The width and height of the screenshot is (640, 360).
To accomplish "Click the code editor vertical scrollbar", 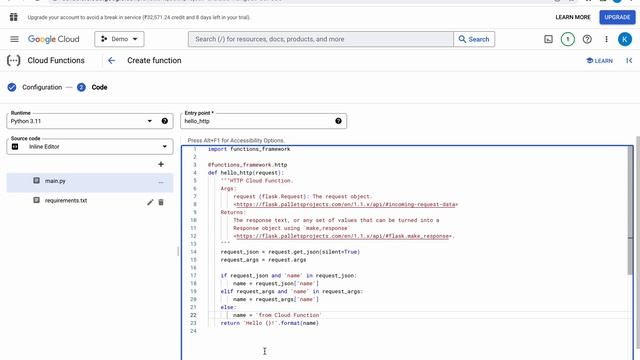I will coord(630,210).
